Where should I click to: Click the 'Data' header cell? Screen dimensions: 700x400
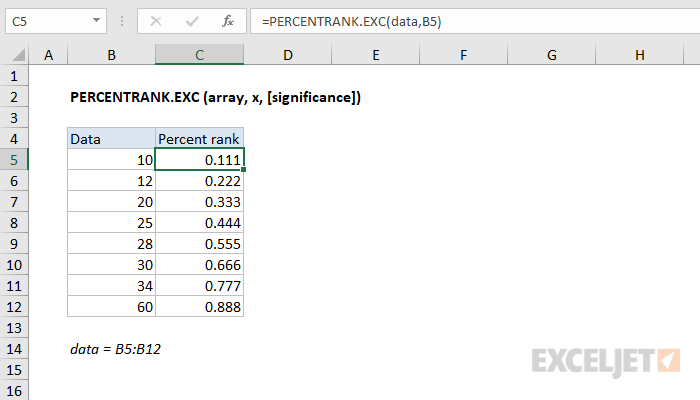coord(111,139)
